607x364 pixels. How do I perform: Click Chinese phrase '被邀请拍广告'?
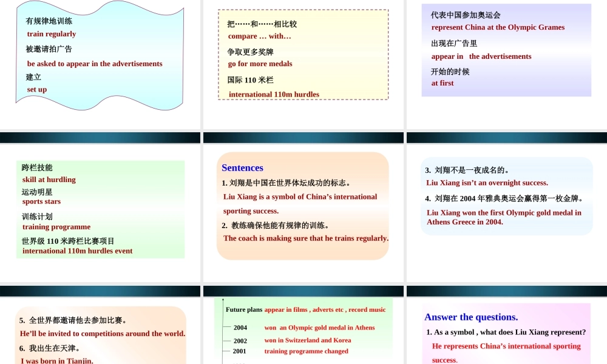pyautogui.click(x=49, y=49)
